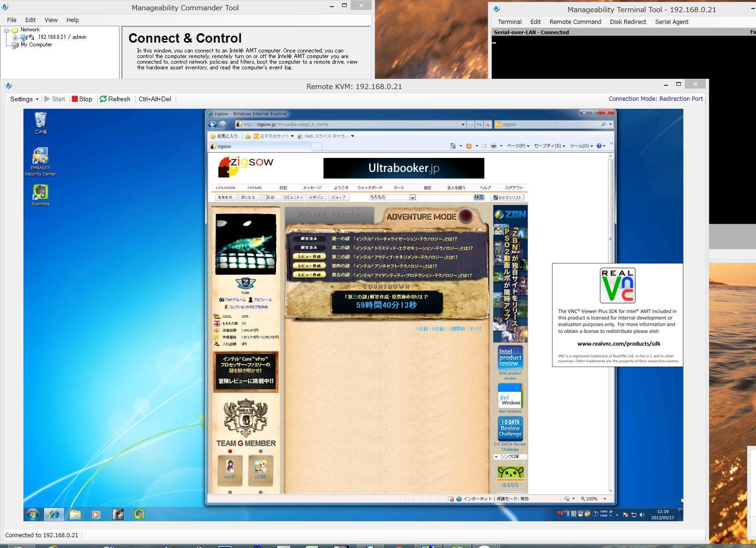Open Favorites star button in IE
This screenshot has height=548, width=756.
[224, 136]
